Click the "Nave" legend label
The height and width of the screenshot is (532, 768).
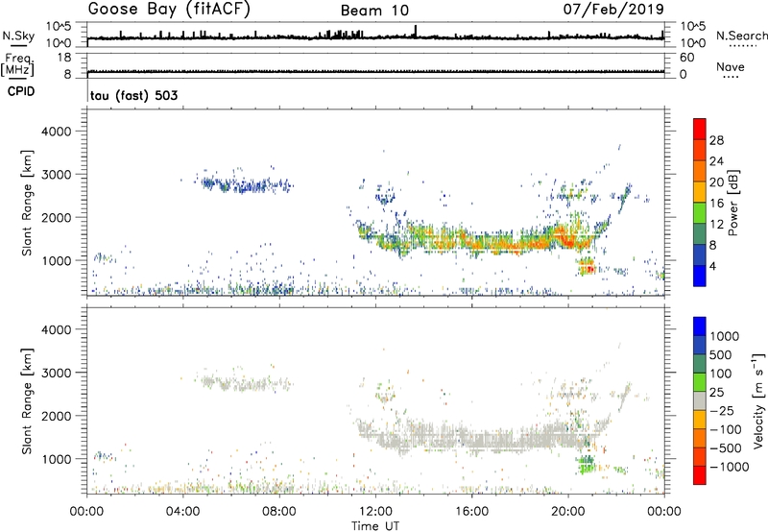731,66
